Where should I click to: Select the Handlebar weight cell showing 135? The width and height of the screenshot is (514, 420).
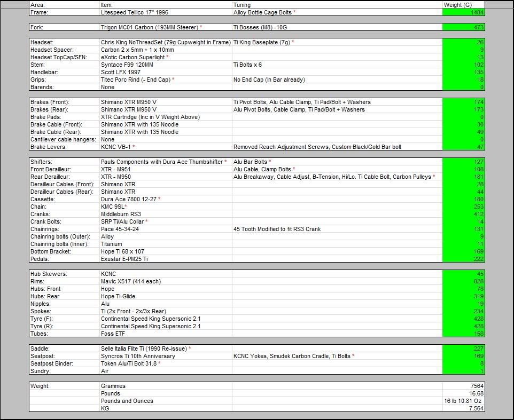tap(464, 73)
